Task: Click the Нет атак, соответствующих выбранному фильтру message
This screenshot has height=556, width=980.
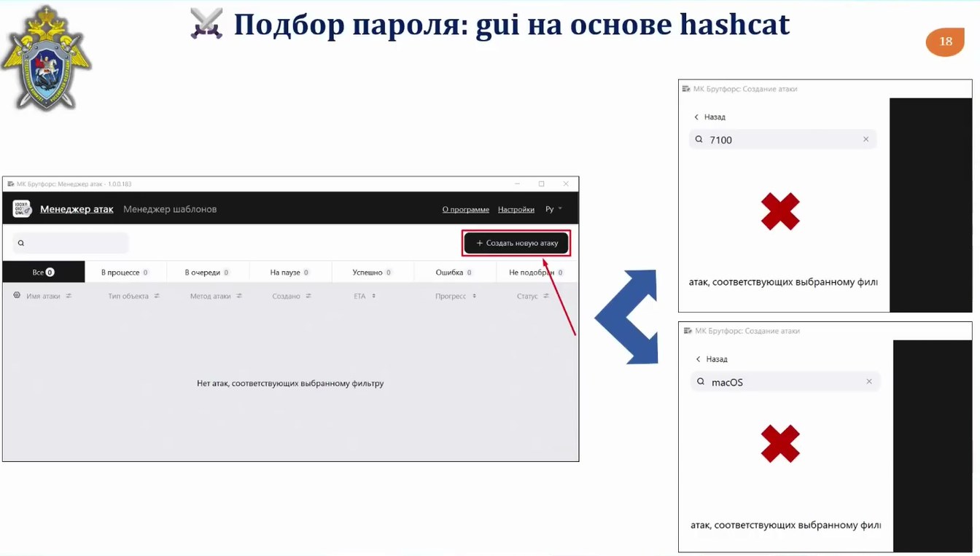Action: tap(290, 383)
